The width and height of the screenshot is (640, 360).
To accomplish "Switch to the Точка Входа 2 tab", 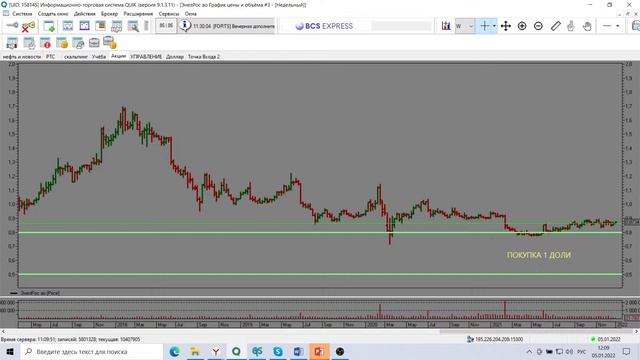I will (204, 57).
